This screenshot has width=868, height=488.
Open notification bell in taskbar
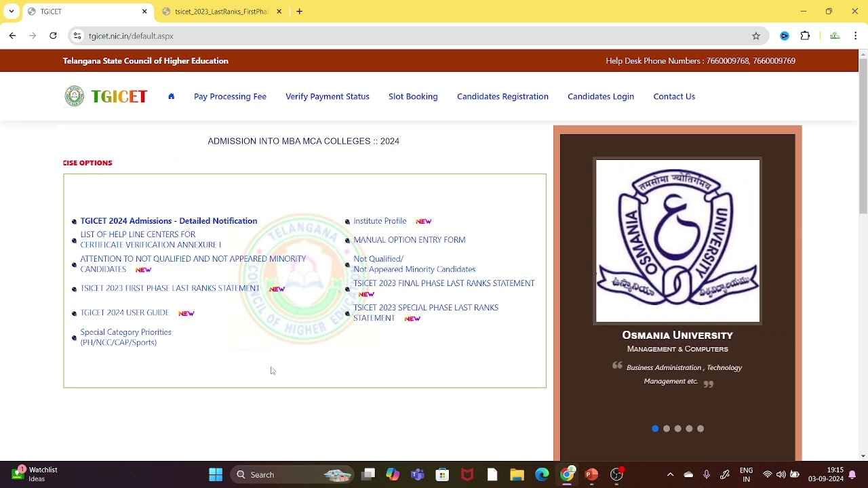(x=852, y=474)
